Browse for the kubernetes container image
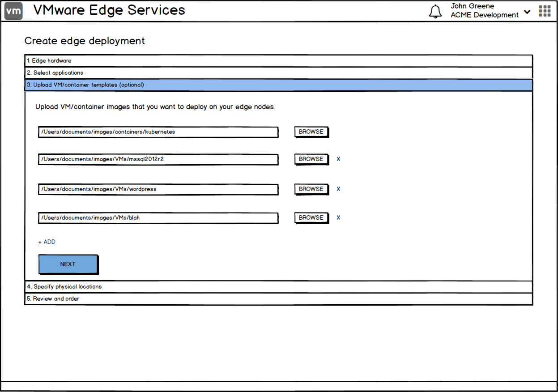The image size is (558, 392). [x=311, y=132]
